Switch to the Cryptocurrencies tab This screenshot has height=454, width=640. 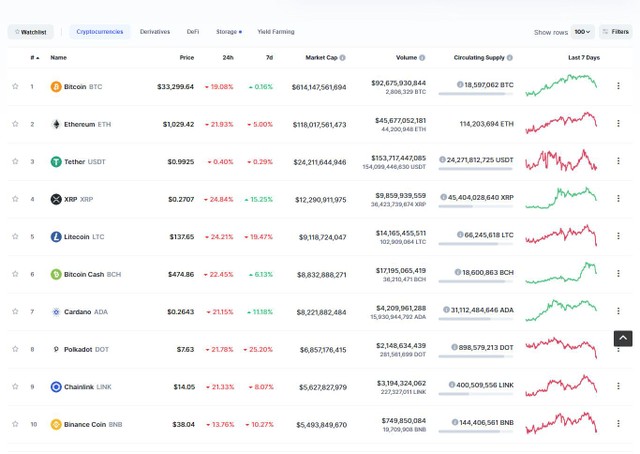100,32
